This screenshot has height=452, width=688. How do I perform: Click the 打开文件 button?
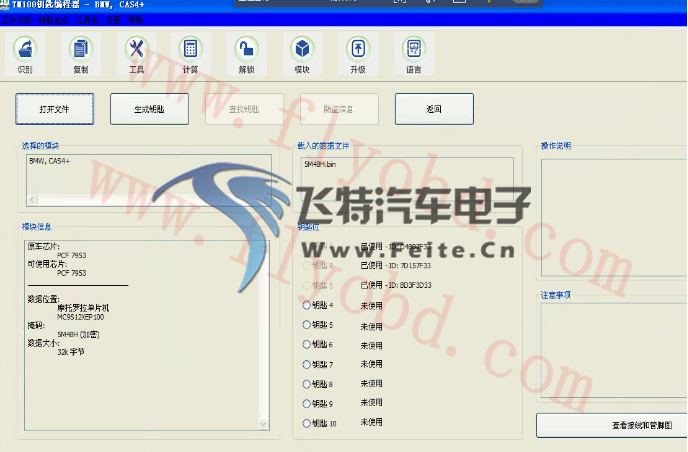pos(54,109)
